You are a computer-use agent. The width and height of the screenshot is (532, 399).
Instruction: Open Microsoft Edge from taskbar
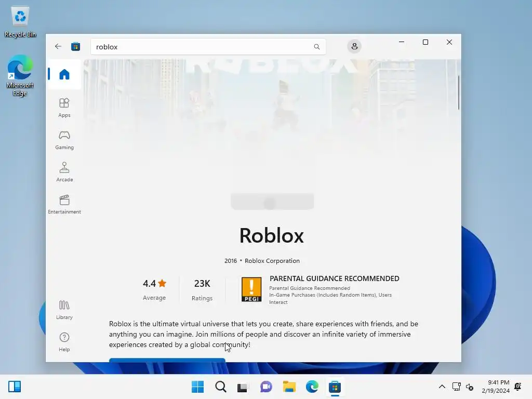[x=312, y=387]
